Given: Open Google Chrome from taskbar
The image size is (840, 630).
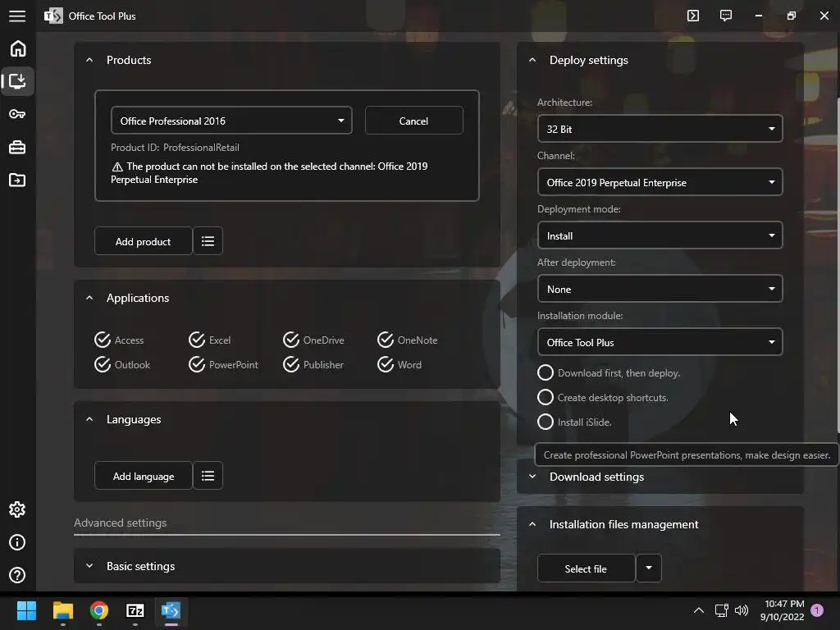Looking at the screenshot, I should pyautogui.click(x=99, y=610).
